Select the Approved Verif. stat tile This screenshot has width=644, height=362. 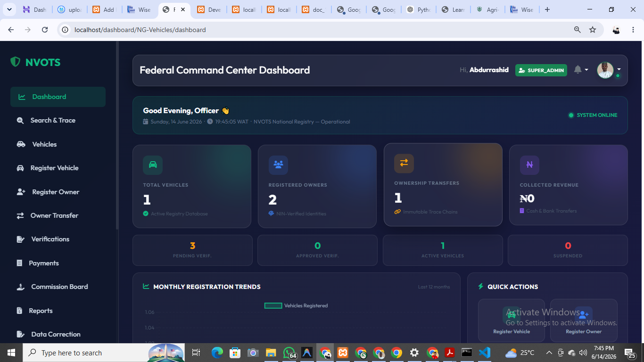coord(317,250)
